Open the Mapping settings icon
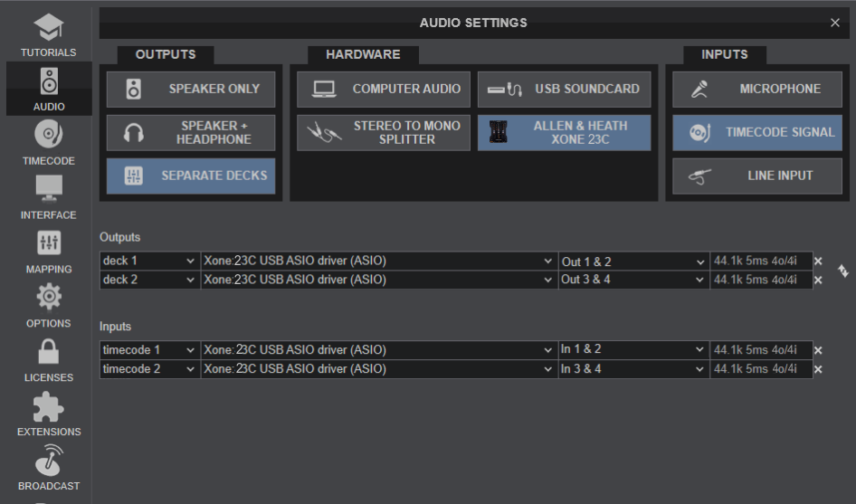The width and height of the screenshot is (856, 504). tap(48, 252)
